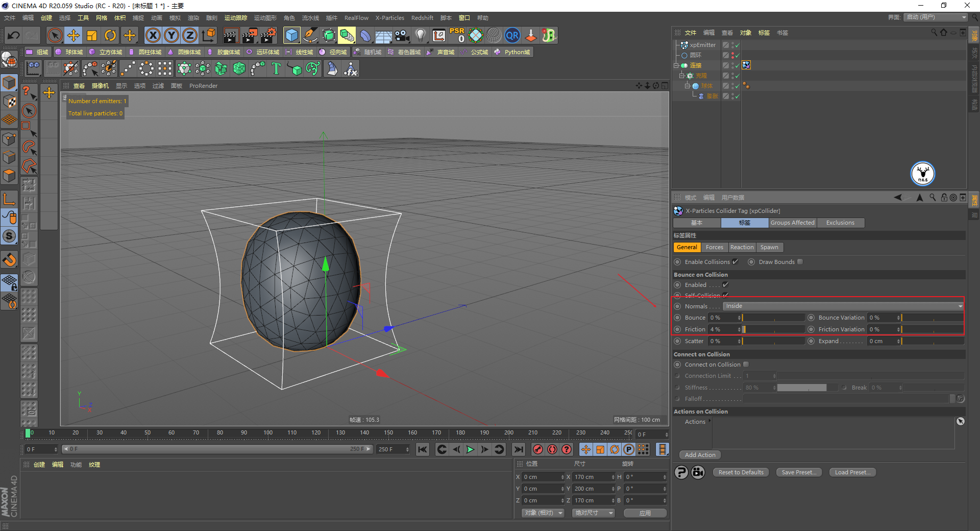
Task: Open the Normals dropdown set to Inside
Action: (x=843, y=306)
